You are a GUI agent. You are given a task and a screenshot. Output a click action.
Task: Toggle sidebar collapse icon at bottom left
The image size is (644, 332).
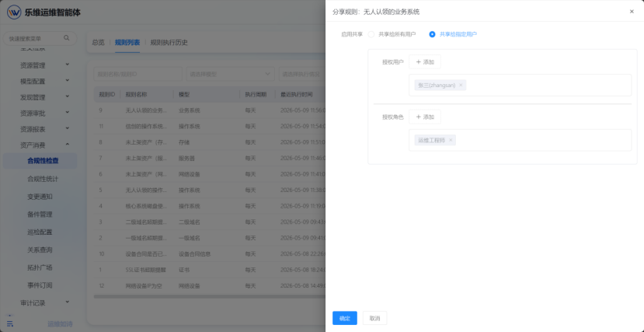tap(10, 323)
